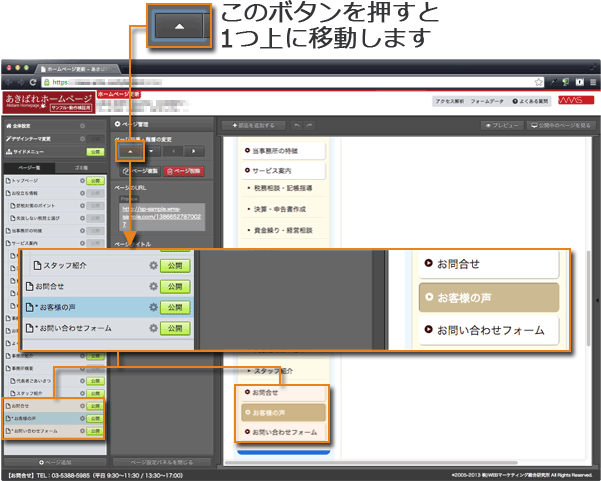Expand サービス案内 in the preview menu

(283, 170)
